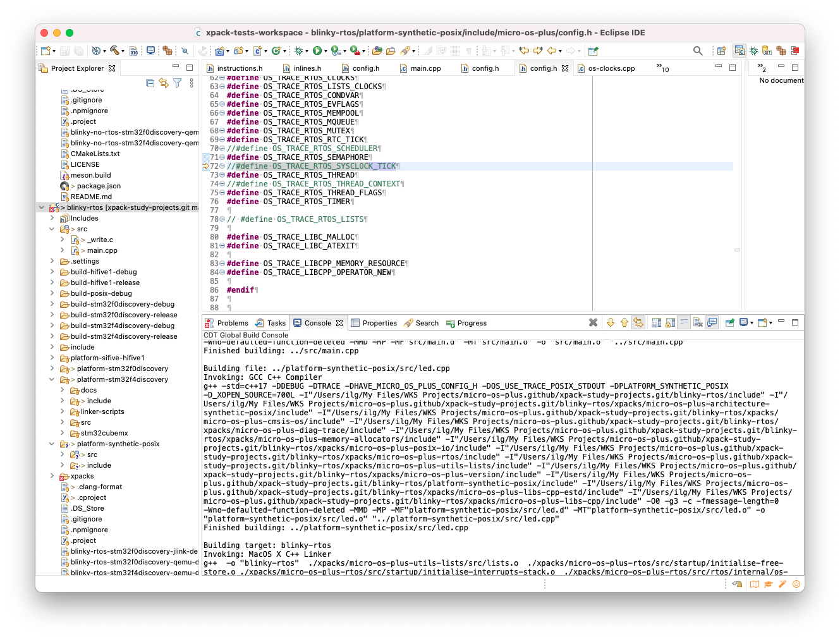The height and width of the screenshot is (639, 840).
Task: Show the hidden editor tabs overflow list
Action: (662, 68)
